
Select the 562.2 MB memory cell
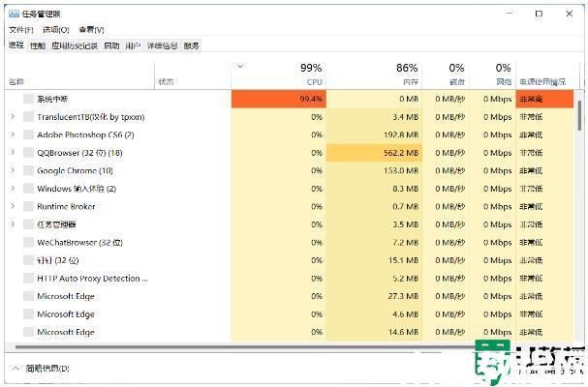[x=374, y=153]
